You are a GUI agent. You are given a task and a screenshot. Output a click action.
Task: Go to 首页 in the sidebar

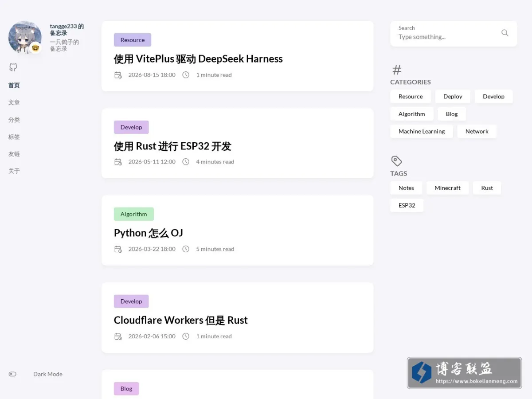pos(14,85)
